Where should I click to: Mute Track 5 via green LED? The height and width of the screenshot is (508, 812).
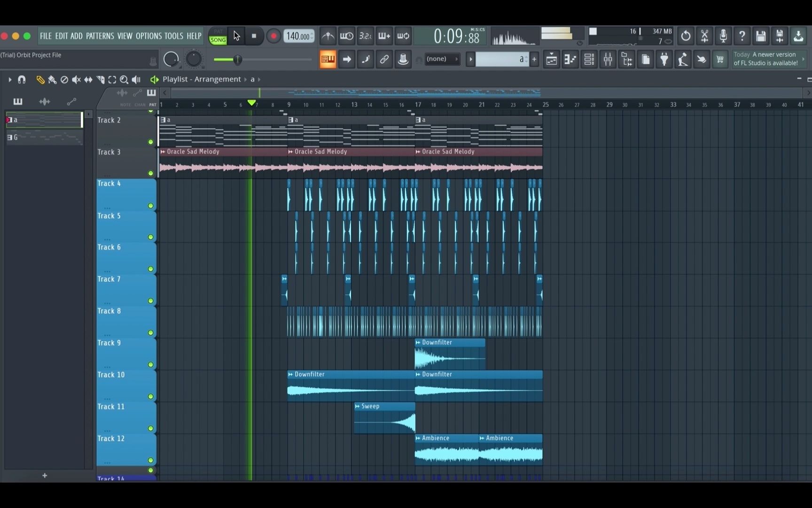pyautogui.click(x=150, y=237)
